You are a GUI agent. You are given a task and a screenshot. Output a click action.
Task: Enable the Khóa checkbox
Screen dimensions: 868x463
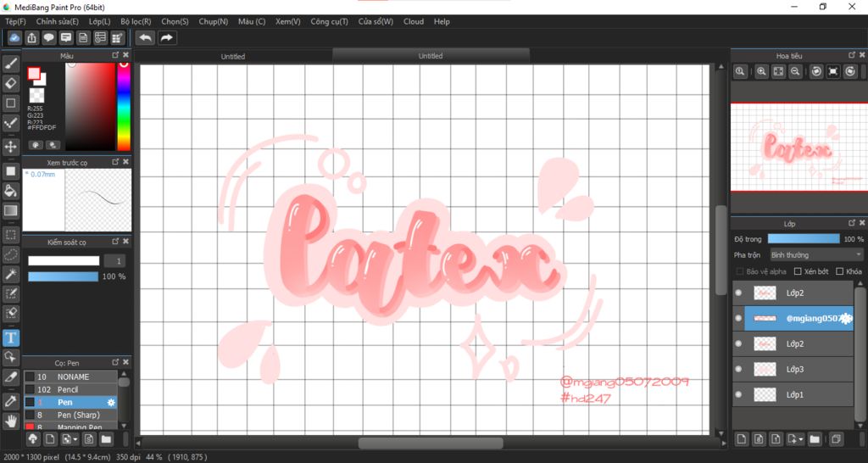click(840, 271)
